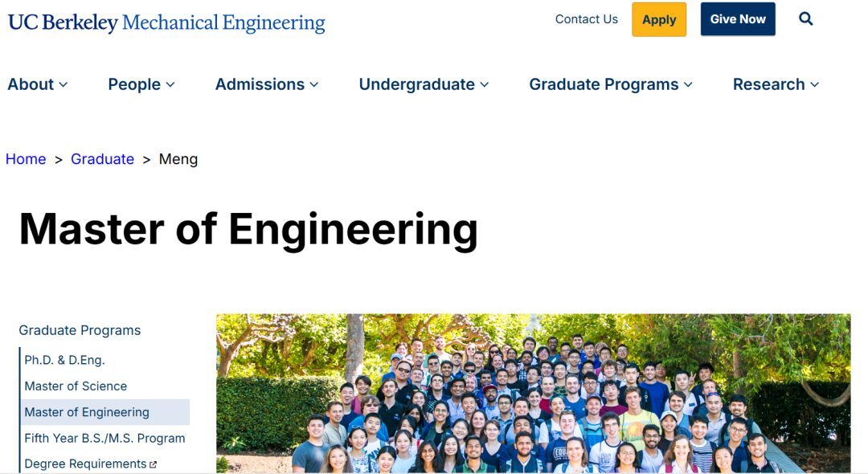Image resolution: width=868 pixels, height=474 pixels.
Task: Click the Graduate Programs sidebar heading
Action: pos(80,330)
